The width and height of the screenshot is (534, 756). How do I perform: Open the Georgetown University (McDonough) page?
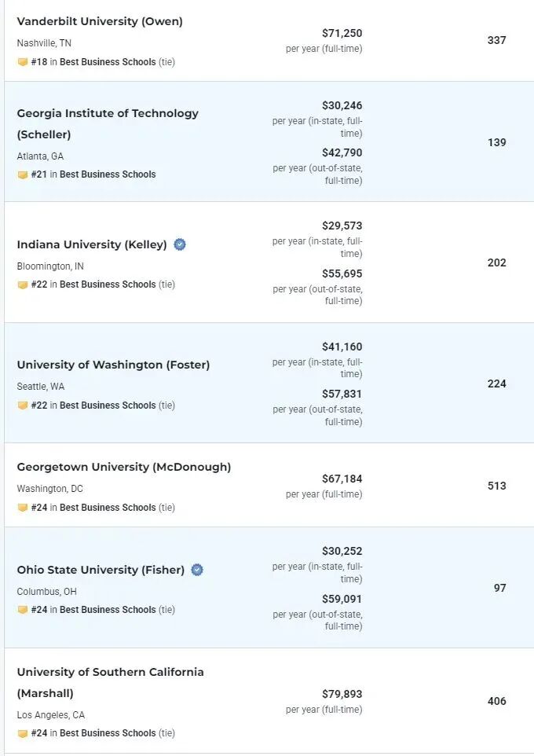(124, 468)
